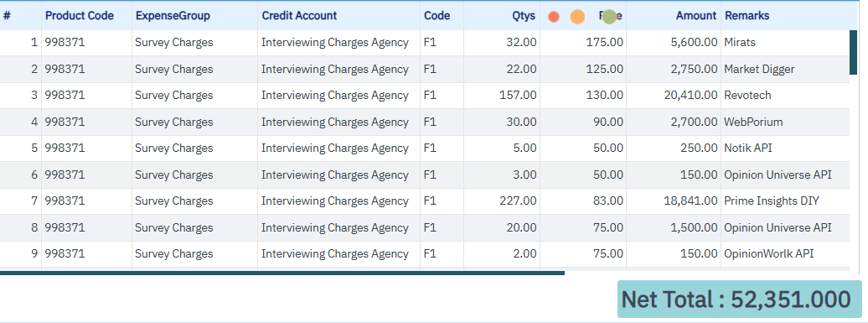Click the amount 250.00
The image size is (868, 323).
point(699,148)
